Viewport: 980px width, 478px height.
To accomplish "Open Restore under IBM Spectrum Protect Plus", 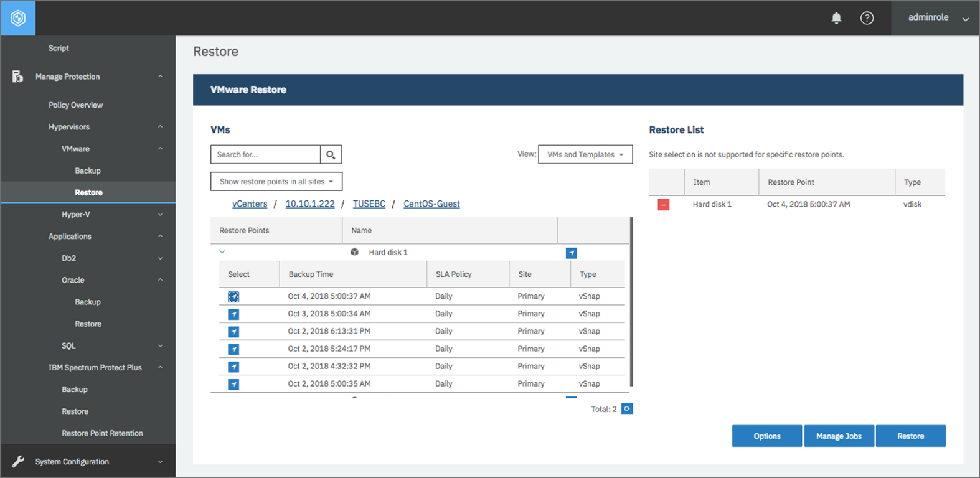I will [x=75, y=411].
